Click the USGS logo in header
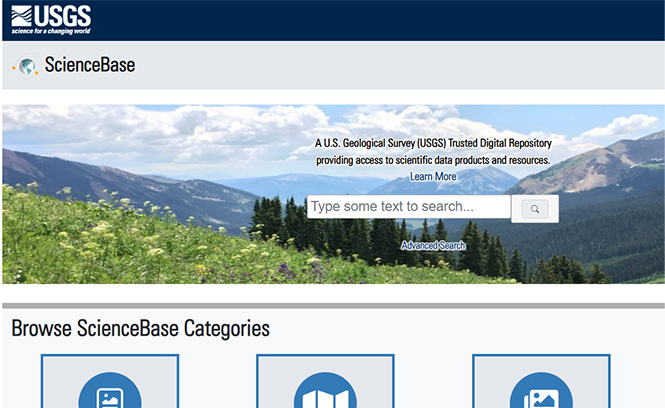665x408 pixels. pos(51,20)
